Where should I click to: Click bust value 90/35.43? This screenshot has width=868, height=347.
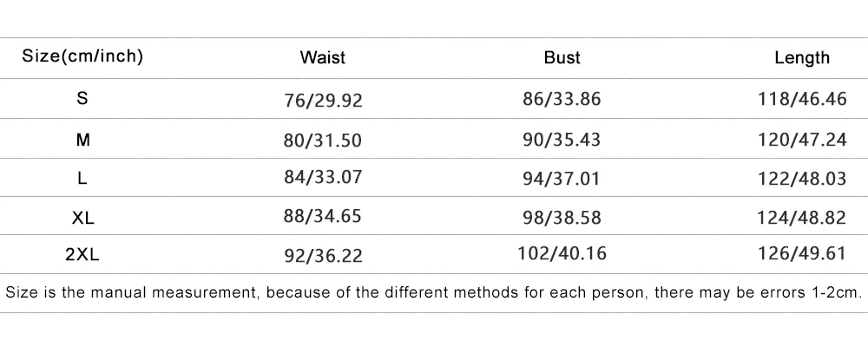[x=562, y=139]
